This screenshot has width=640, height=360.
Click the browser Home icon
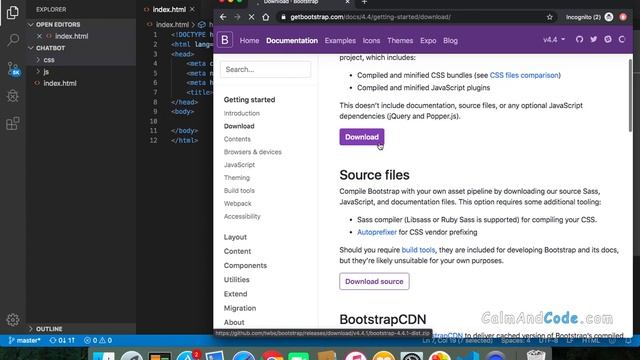[266, 17]
